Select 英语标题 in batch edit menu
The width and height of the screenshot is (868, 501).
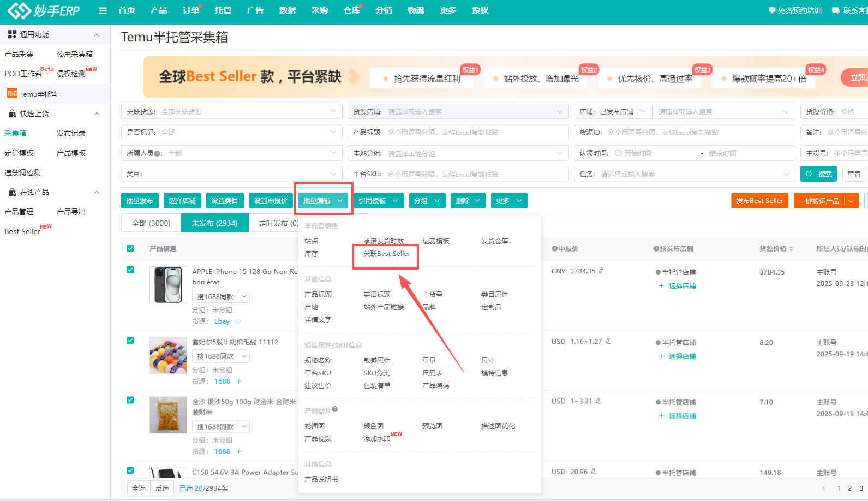[376, 295]
